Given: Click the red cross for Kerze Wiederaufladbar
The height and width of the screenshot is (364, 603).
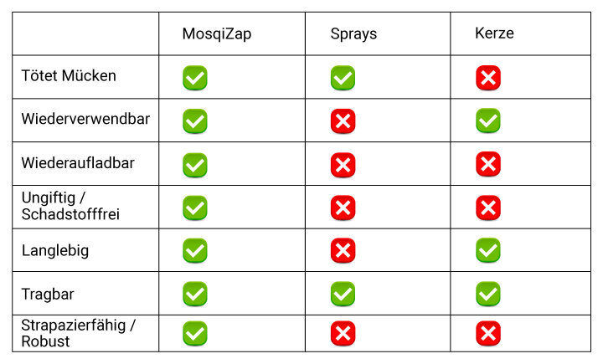Looking at the screenshot, I should (x=488, y=164).
